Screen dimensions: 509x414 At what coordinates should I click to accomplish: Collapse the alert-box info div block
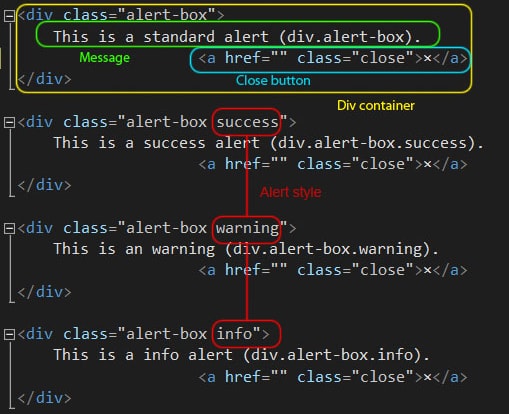9,334
